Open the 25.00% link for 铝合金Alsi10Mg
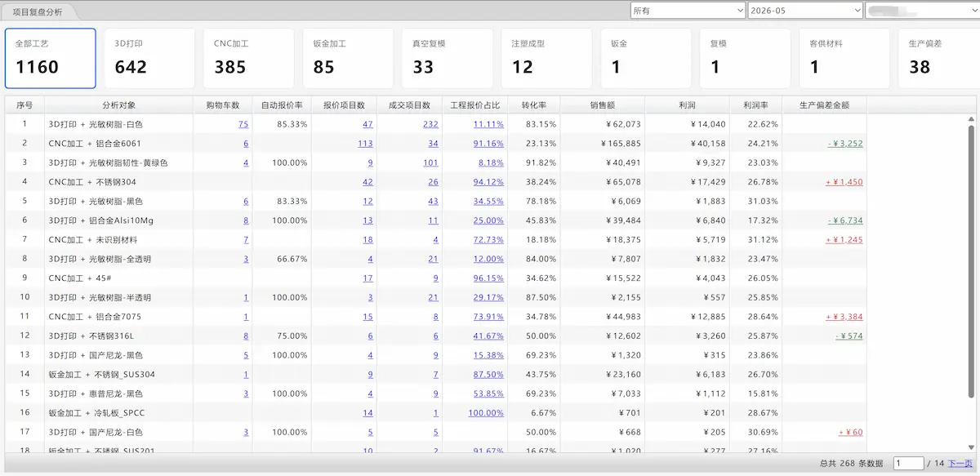 pos(488,220)
